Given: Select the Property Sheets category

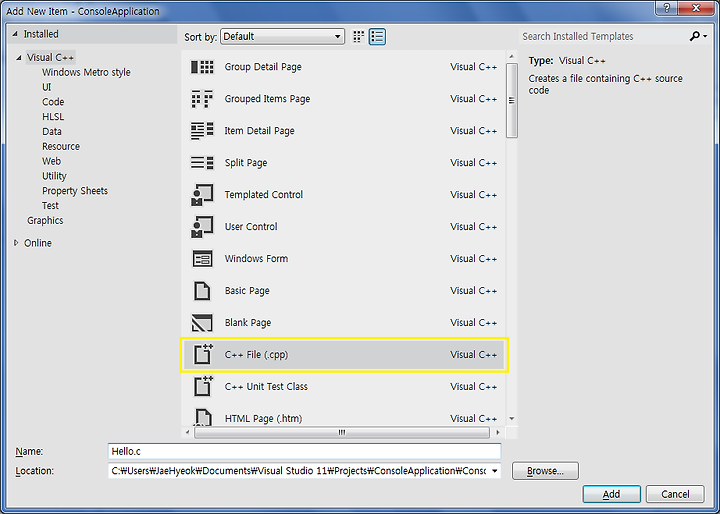Looking at the screenshot, I should (75, 191).
